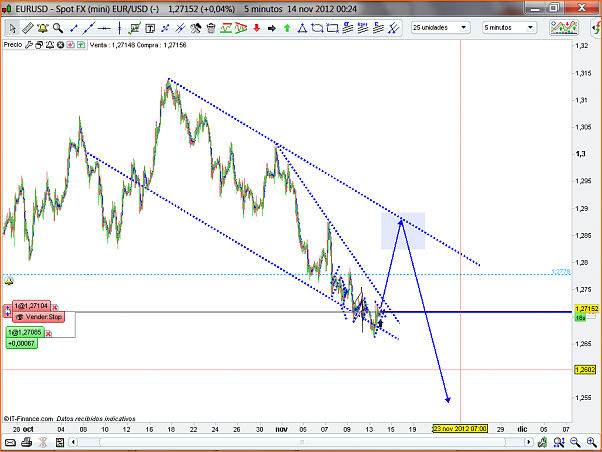Close the Precio panel with X icon
This screenshot has height=452, width=602.
(x=60, y=45)
